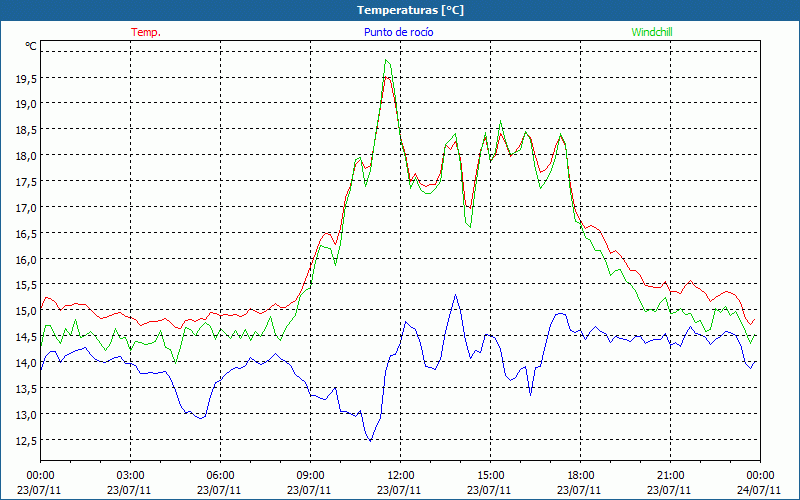
Task: Click the blue dew point curve's lowest dip
Action: (370, 440)
